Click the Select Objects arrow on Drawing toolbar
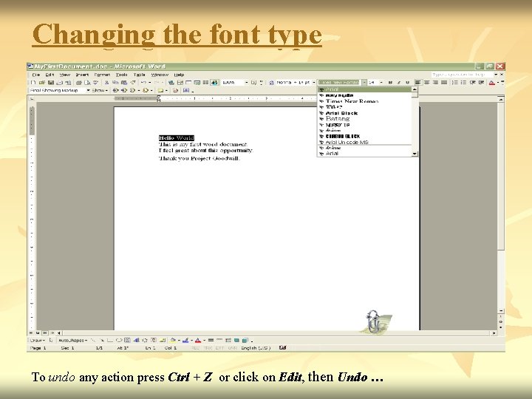The image size is (532, 399). [51, 340]
